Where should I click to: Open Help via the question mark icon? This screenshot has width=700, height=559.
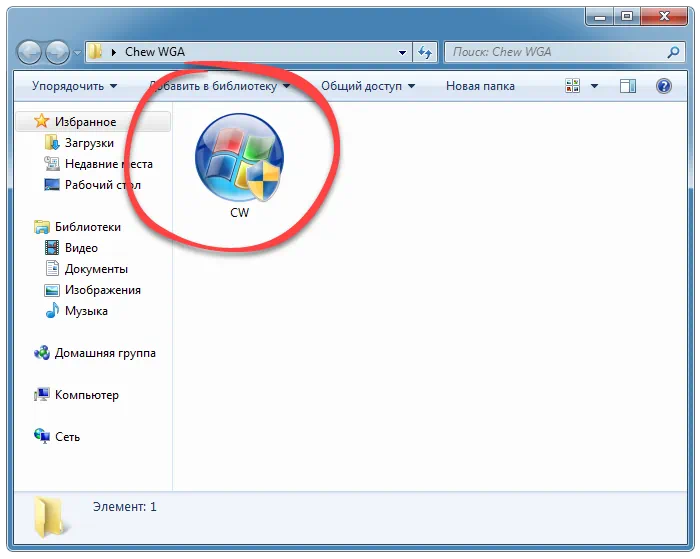point(664,86)
